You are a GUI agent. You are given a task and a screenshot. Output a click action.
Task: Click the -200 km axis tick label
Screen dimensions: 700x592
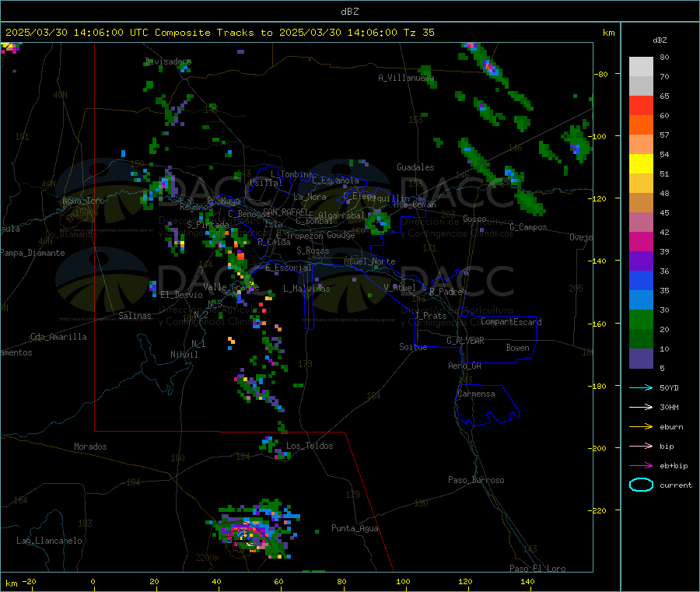(599, 448)
